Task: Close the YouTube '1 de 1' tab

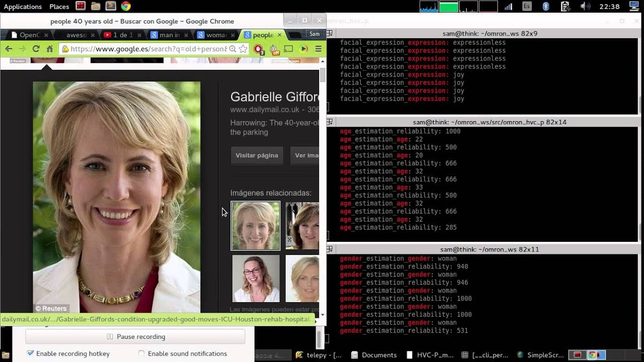Action: (139, 35)
